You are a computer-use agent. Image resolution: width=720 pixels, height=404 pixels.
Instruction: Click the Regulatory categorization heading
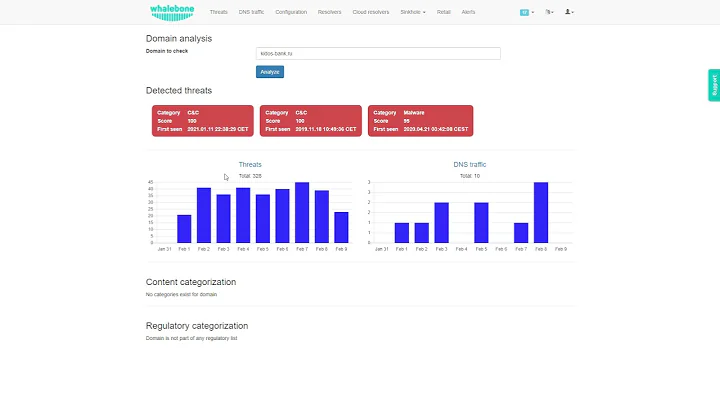click(x=197, y=325)
